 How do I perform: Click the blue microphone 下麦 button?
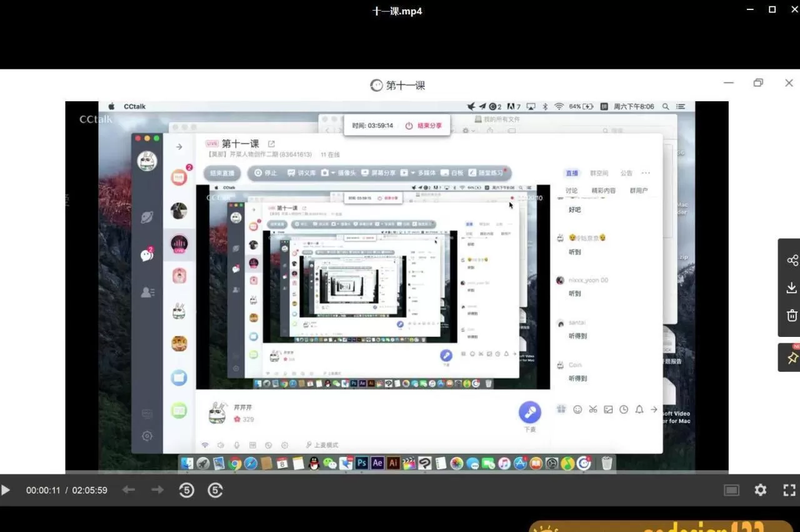[529, 413]
